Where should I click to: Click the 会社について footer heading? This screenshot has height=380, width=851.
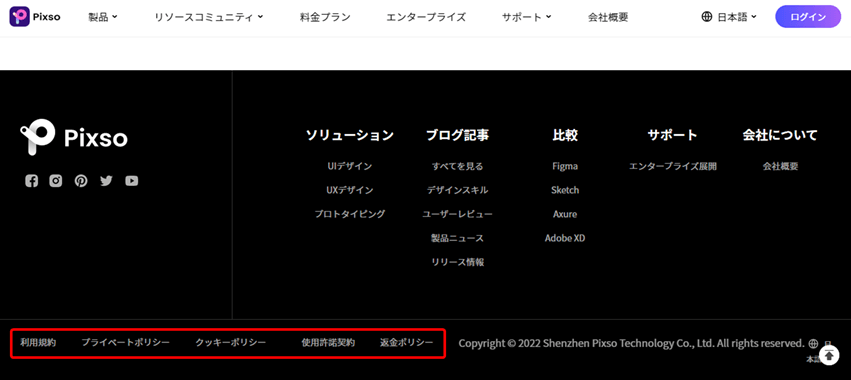coord(780,135)
